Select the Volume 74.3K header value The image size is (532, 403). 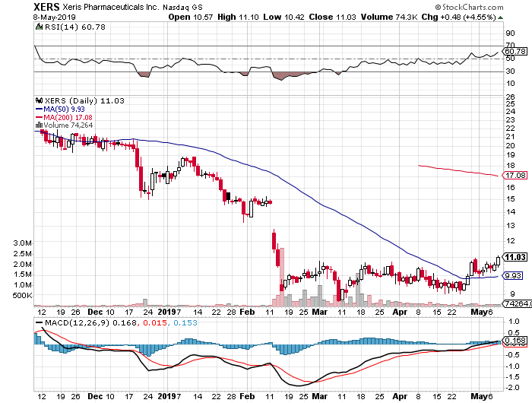click(389, 17)
